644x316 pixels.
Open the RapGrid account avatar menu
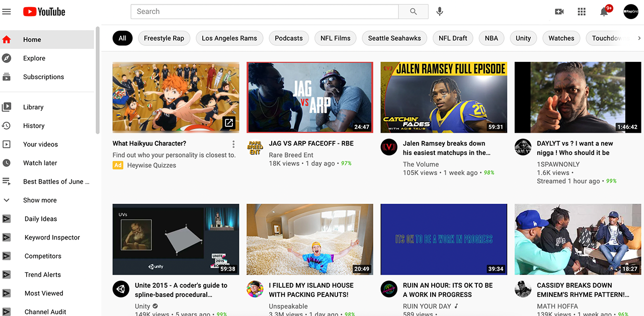(631, 12)
